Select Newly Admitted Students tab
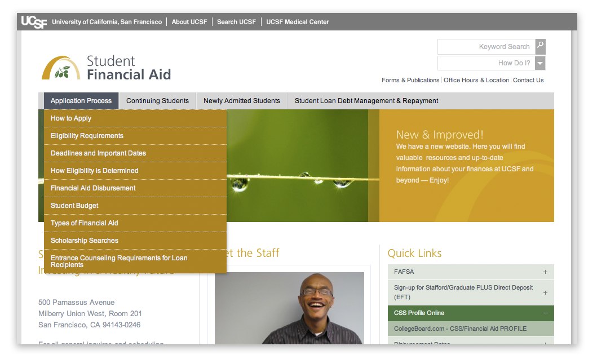The width and height of the screenshot is (597, 364). (241, 101)
